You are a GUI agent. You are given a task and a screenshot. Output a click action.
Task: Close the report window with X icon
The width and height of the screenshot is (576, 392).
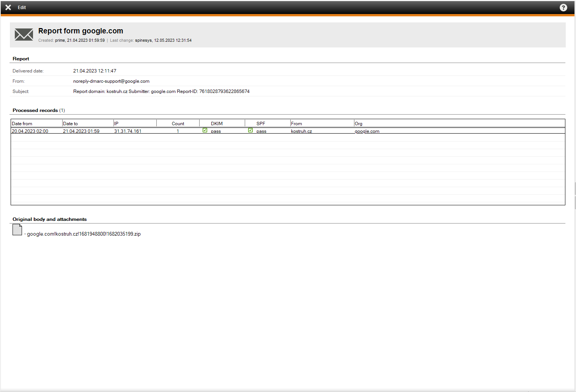click(8, 7)
